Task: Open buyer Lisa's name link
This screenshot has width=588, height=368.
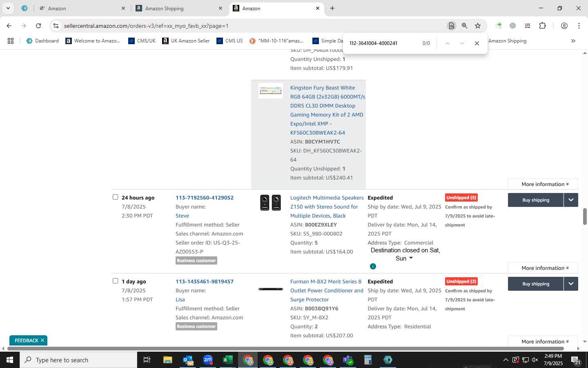Action: pyautogui.click(x=180, y=299)
